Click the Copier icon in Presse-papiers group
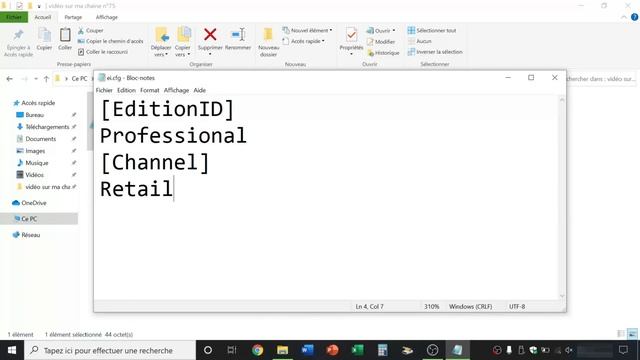Viewport: 640px width, 360px height. pyautogui.click(x=44, y=35)
